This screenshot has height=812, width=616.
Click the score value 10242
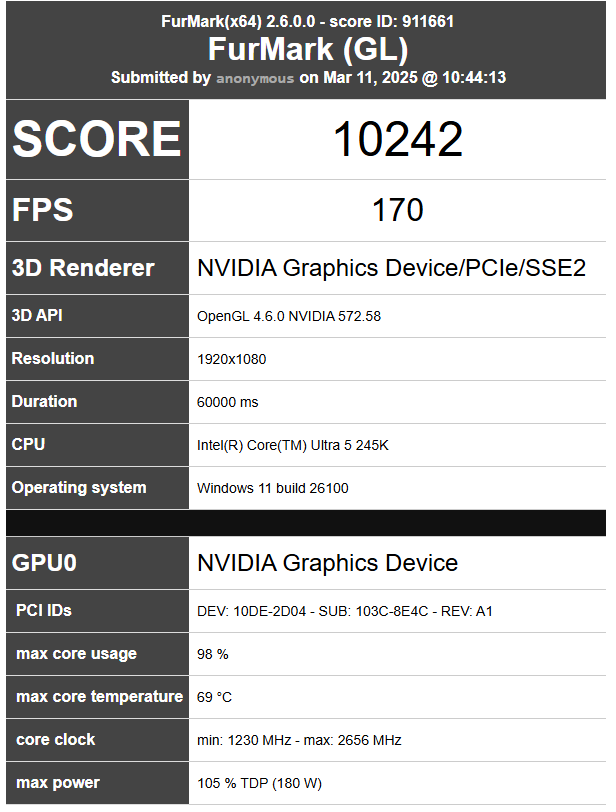(x=397, y=140)
